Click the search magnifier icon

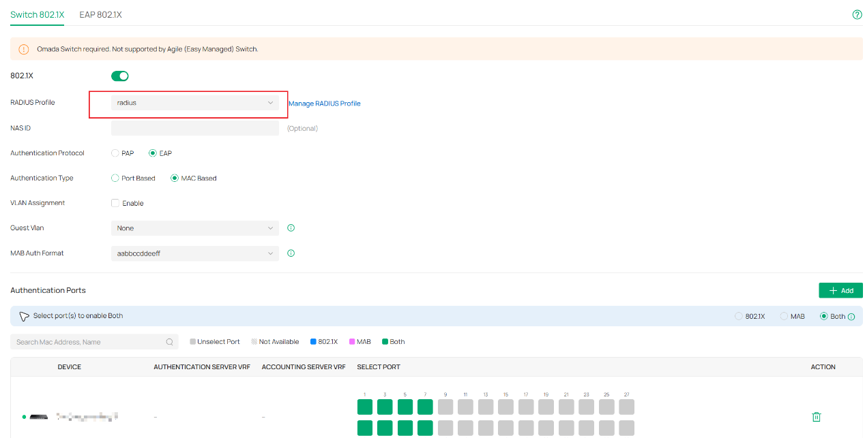[169, 342]
